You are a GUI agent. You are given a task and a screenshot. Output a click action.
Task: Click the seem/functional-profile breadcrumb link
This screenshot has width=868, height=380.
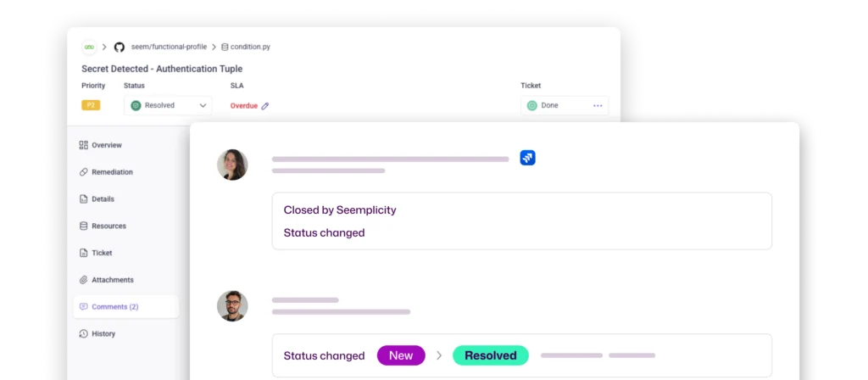(x=169, y=47)
